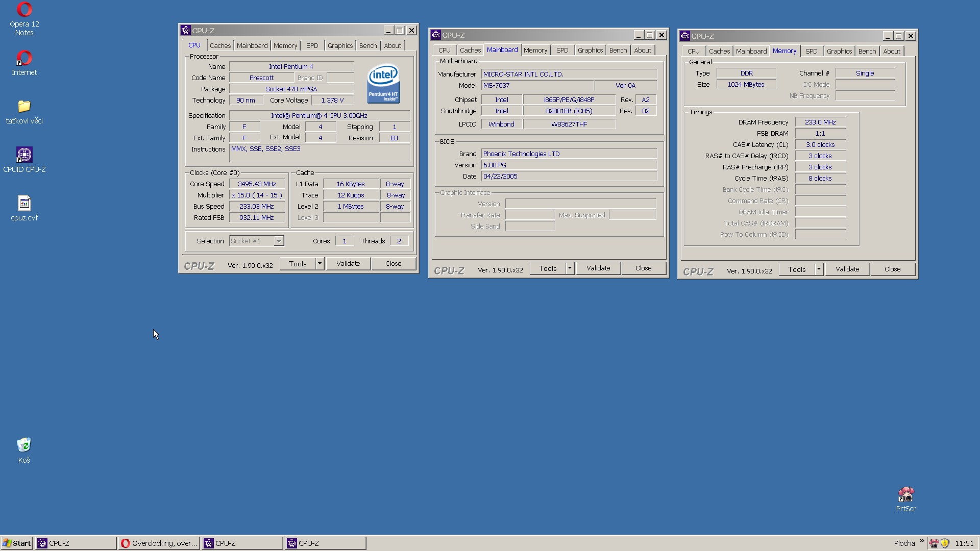Open Bench tab in right CPU-Z window
The width and height of the screenshot is (980, 551).
click(867, 51)
